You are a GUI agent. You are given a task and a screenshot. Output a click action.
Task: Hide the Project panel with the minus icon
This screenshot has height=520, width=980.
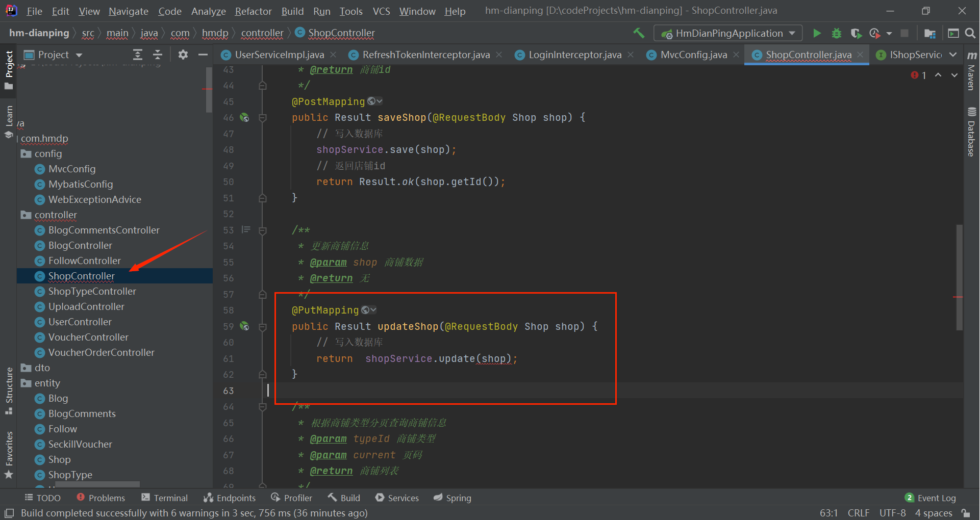point(203,55)
